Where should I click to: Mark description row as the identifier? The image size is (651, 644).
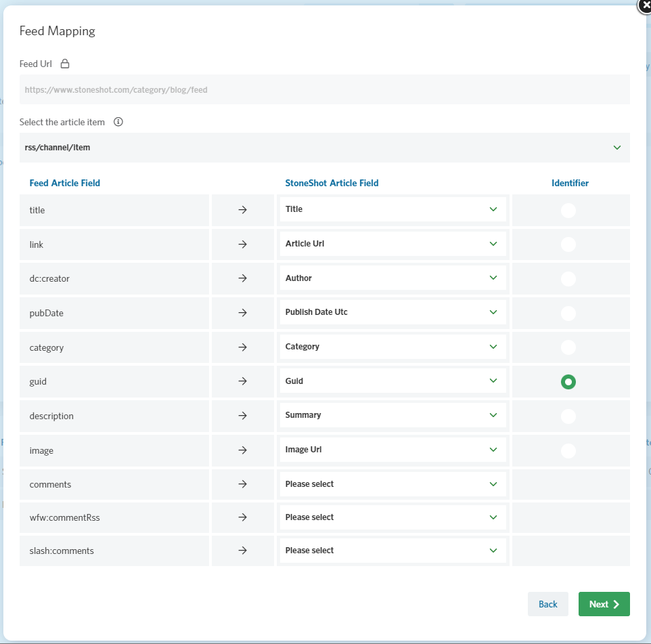568,416
